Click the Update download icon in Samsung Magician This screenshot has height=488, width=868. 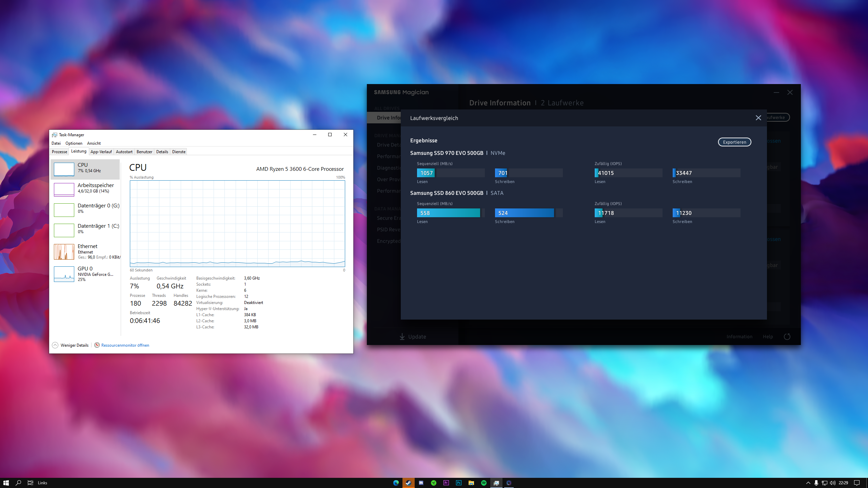click(402, 337)
